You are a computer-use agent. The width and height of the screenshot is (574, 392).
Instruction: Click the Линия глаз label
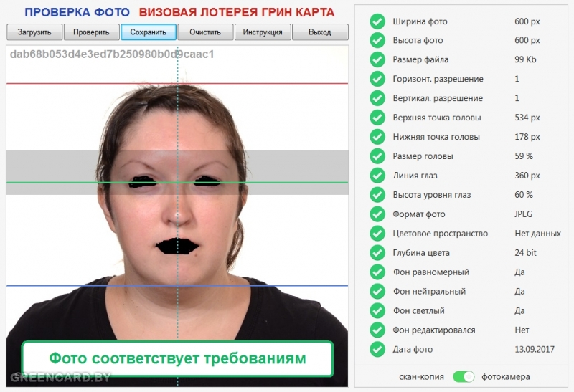click(415, 176)
